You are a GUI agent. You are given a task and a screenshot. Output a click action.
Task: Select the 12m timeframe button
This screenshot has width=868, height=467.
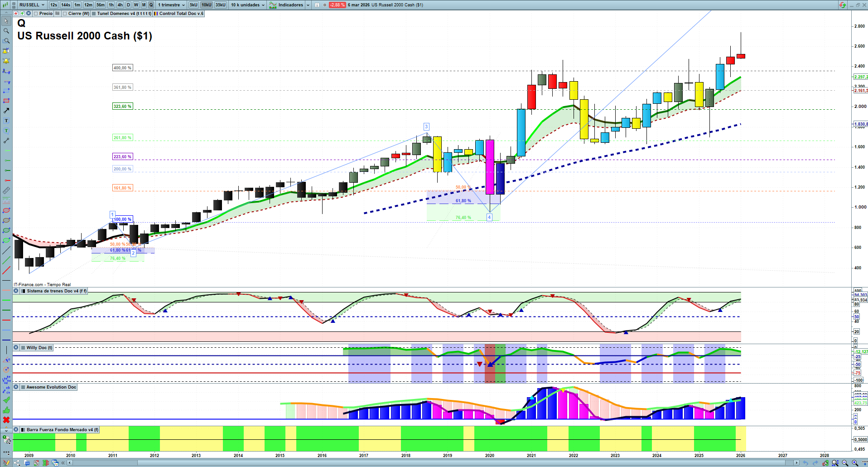(88, 5)
